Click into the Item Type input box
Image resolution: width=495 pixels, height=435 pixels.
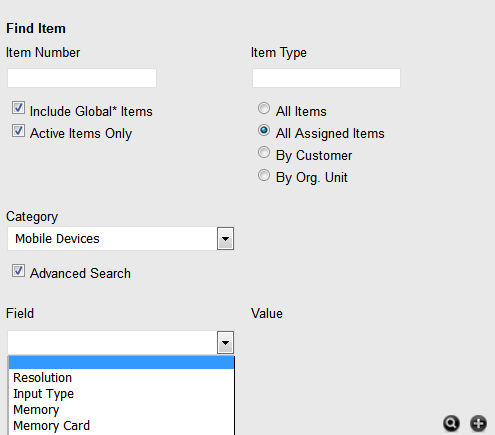[x=326, y=78]
